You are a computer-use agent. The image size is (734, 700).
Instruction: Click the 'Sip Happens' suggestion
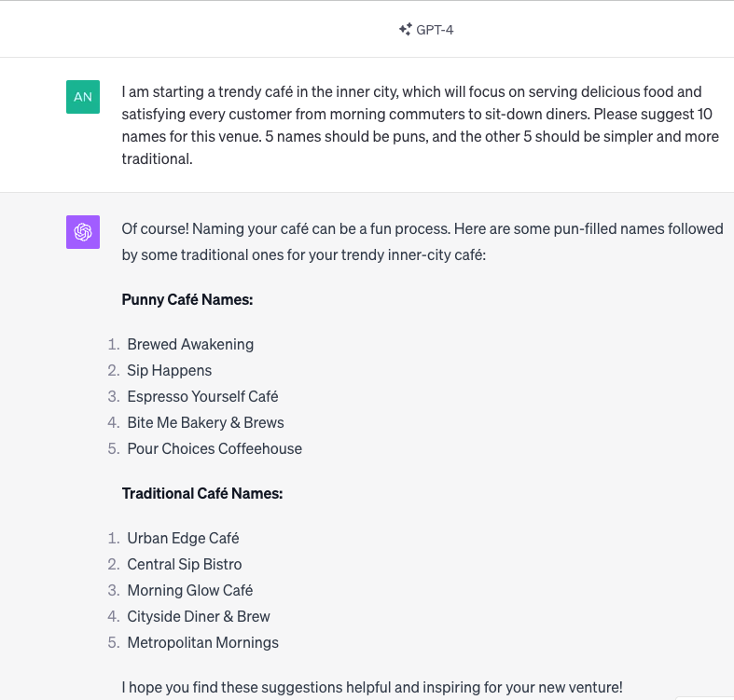pos(170,370)
